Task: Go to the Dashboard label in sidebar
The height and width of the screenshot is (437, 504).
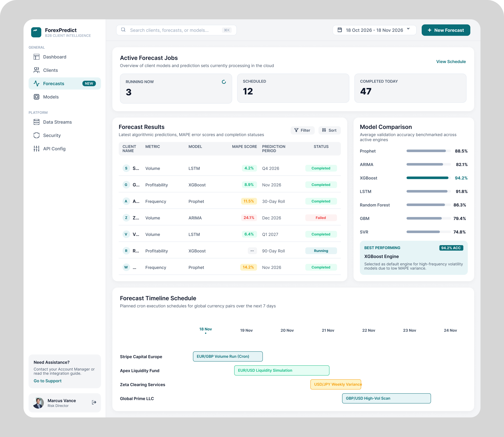Action: [x=55, y=57]
